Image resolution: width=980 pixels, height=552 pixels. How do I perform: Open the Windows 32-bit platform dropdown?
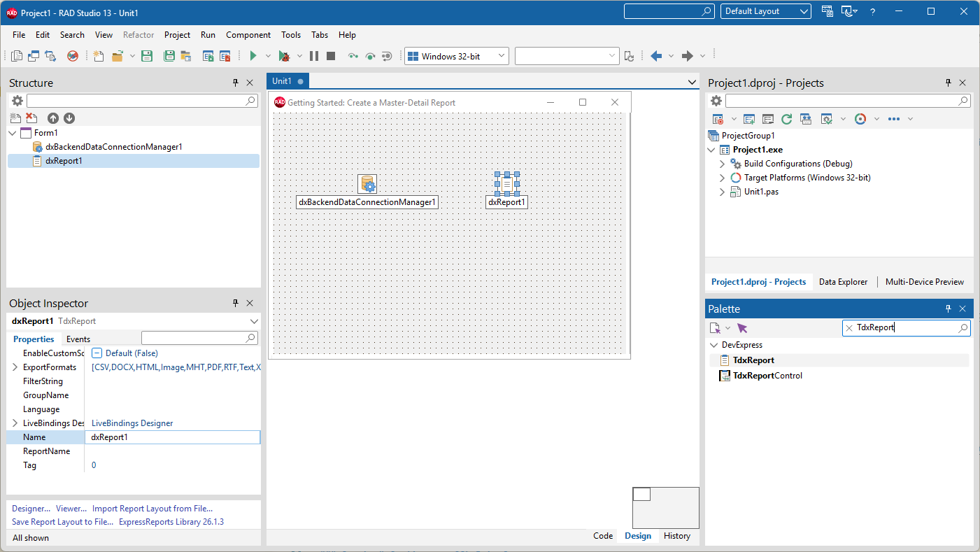click(x=502, y=56)
